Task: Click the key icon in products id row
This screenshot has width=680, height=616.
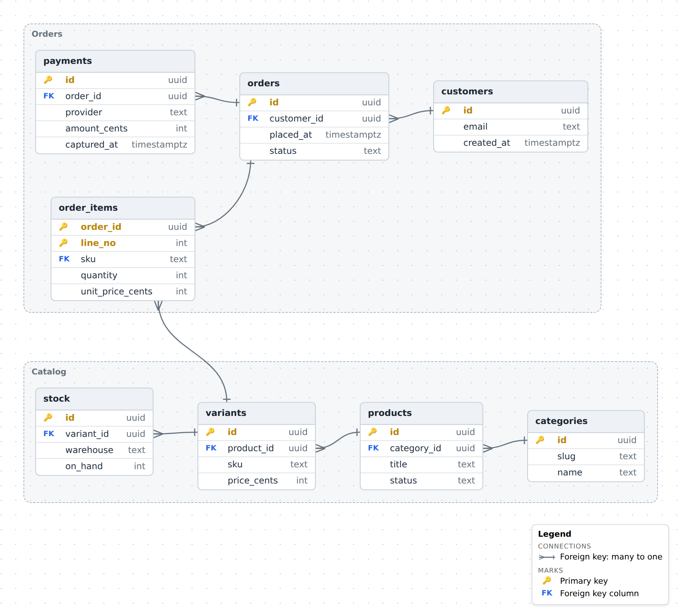Action: (373, 432)
